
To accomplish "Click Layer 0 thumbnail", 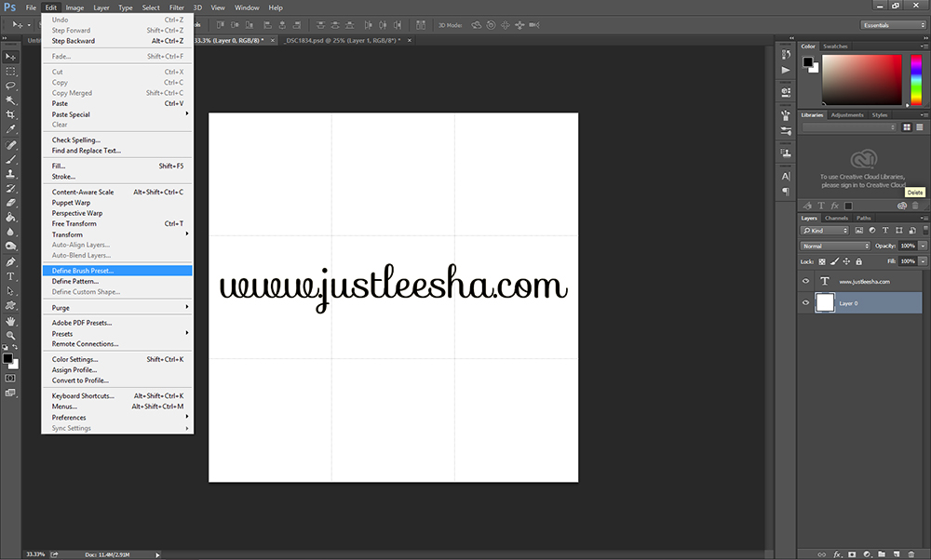I will coord(825,302).
